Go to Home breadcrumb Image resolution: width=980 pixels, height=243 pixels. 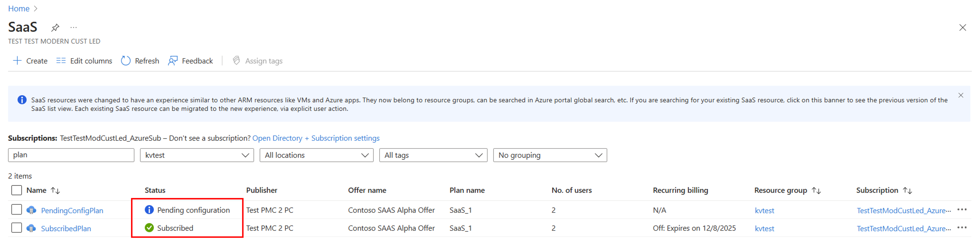(x=18, y=9)
